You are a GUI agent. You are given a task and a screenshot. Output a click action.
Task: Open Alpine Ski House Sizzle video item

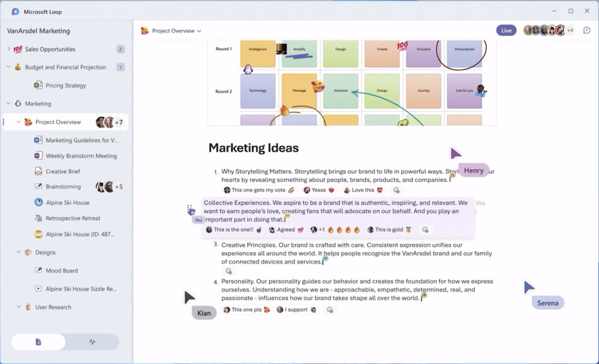point(81,289)
